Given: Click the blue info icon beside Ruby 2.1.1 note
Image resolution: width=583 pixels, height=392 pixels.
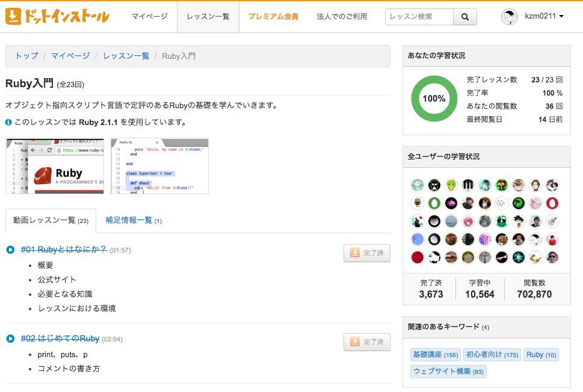Looking at the screenshot, I should [x=8, y=122].
